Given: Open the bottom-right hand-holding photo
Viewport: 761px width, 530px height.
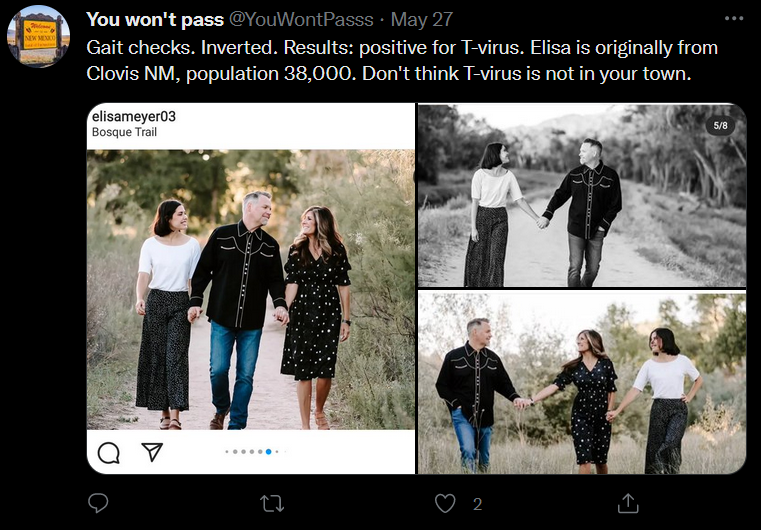Looking at the screenshot, I should tap(582, 383).
